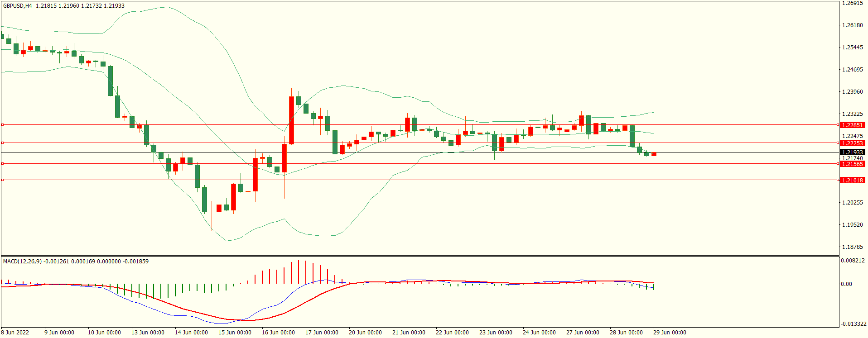
Task: Click the red 1.22851 price level tag
Action: pos(852,125)
